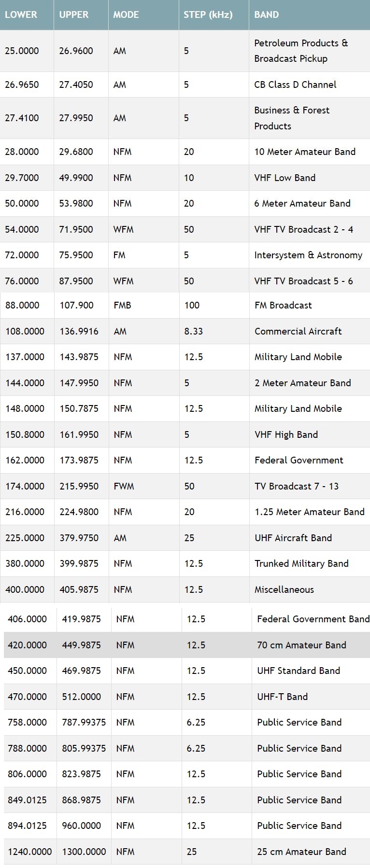The image size is (370, 868).
Task: Select the FMB mode cell
Action: (144, 305)
